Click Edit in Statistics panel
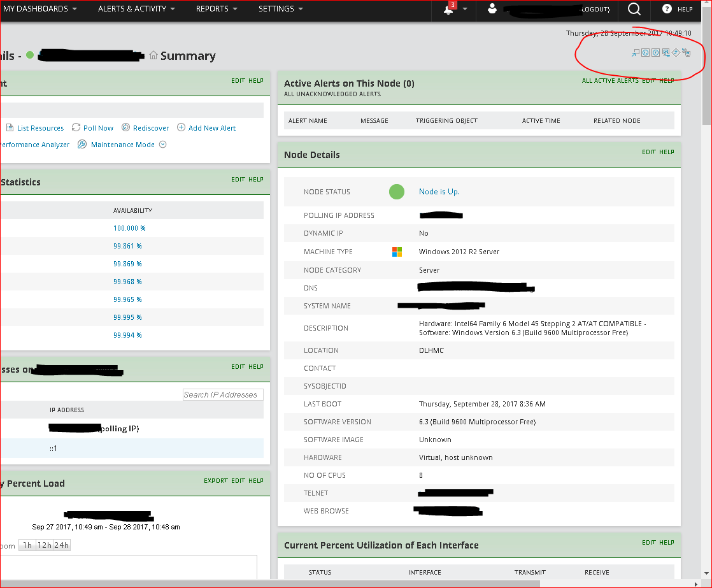This screenshot has width=712, height=588. (238, 180)
